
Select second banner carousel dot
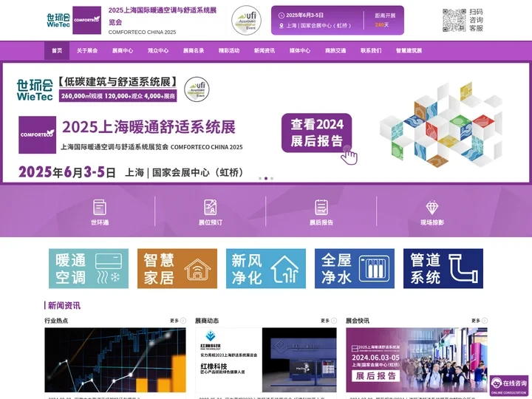[266, 179]
